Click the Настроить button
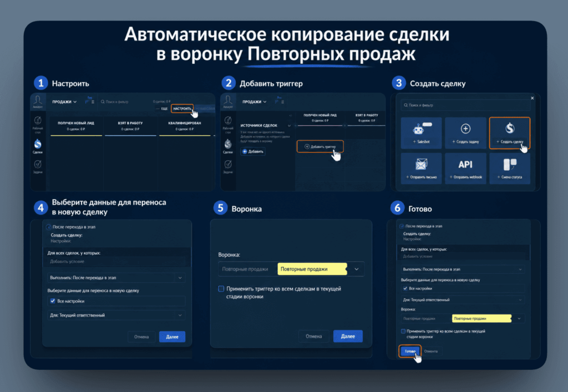This screenshot has height=392, width=568. pyautogui.click(x=182, y=109)
